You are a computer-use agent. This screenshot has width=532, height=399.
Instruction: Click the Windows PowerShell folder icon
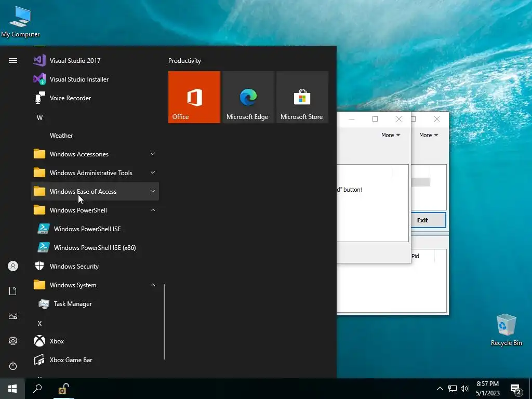pos(39,210)
